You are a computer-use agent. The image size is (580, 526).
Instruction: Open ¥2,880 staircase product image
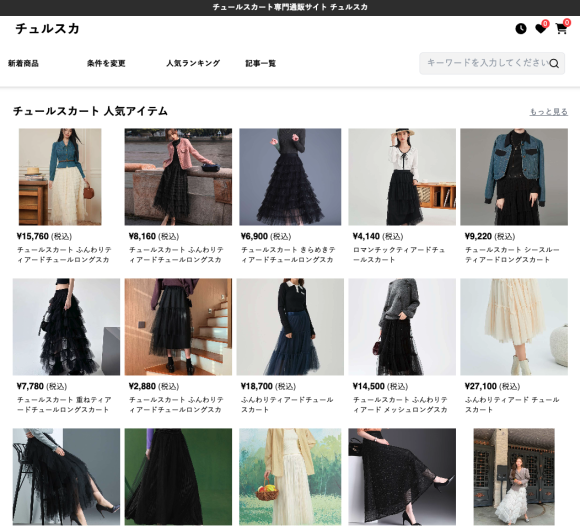178,327
